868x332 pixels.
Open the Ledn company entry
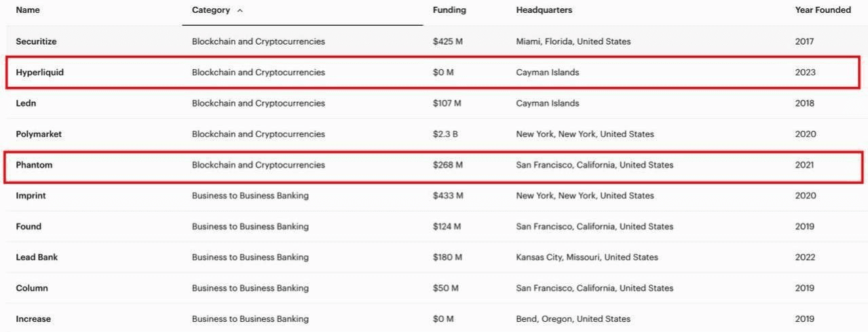pyautogui.click(x=26, y=103)
